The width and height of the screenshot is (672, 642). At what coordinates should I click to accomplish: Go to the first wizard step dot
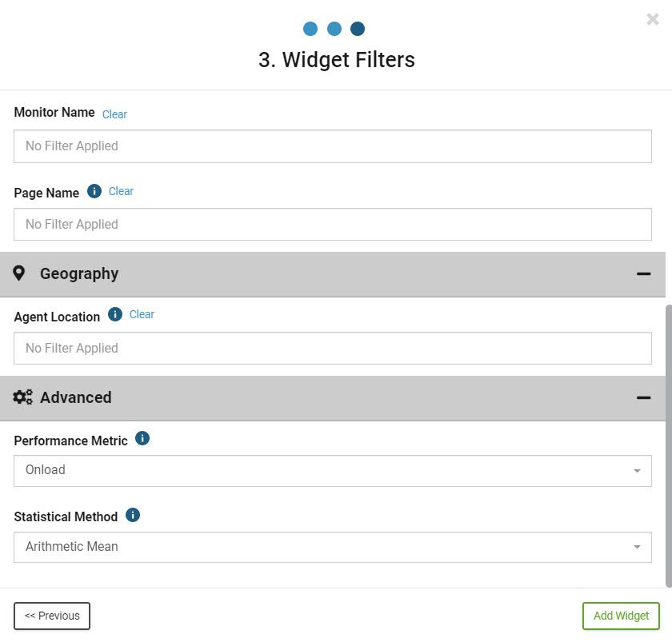point(310,29)
